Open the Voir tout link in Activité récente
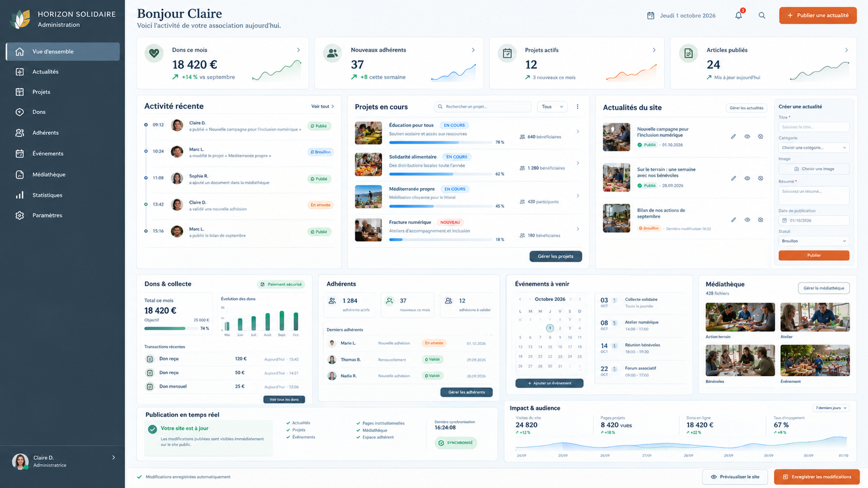The width and height of the screenshot is (868, 488). 323,106
